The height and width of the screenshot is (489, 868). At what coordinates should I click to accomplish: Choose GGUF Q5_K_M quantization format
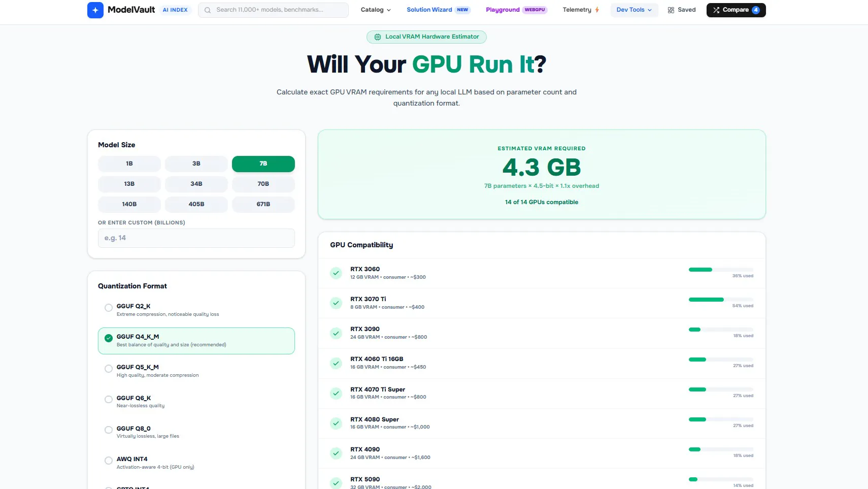tap(196, 371)
